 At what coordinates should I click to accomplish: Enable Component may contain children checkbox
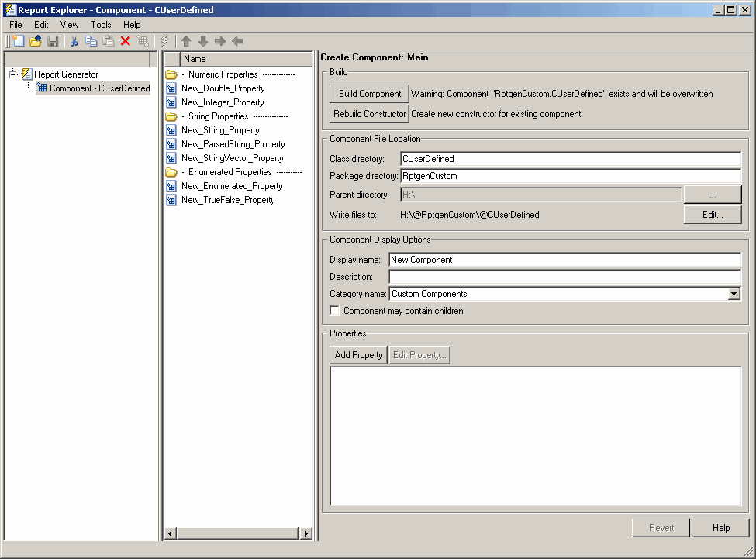335,311
